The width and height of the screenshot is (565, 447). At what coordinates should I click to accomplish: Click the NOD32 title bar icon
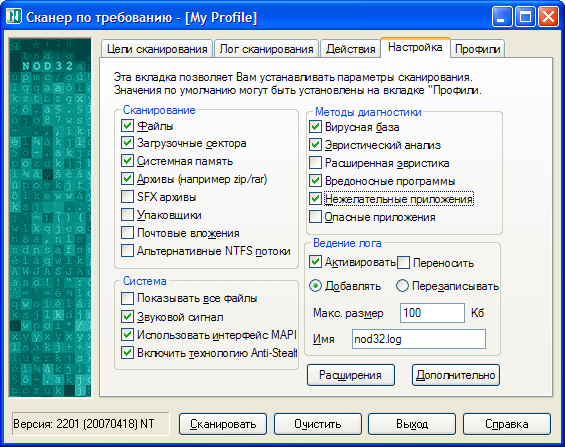15,17
